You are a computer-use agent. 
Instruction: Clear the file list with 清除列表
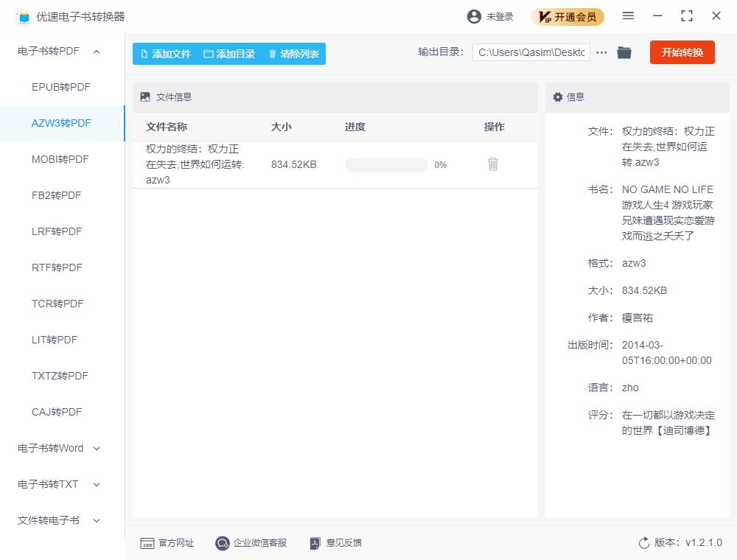(x=293, y=54)
